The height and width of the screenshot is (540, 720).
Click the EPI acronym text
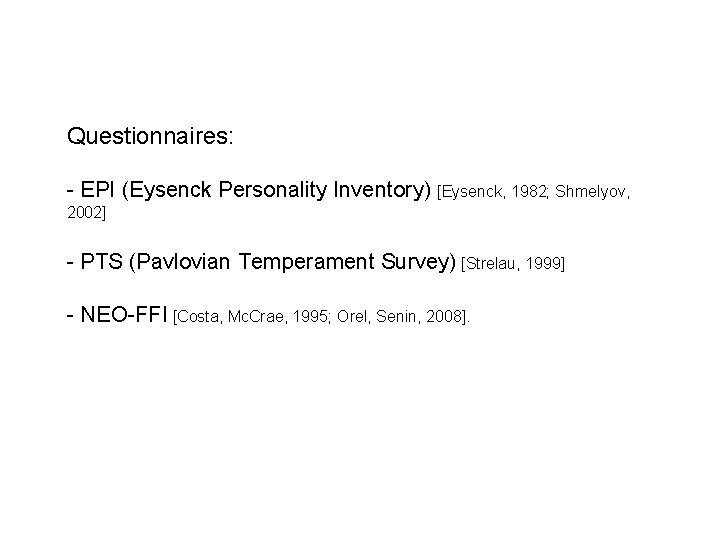click(x=97, y=189)
